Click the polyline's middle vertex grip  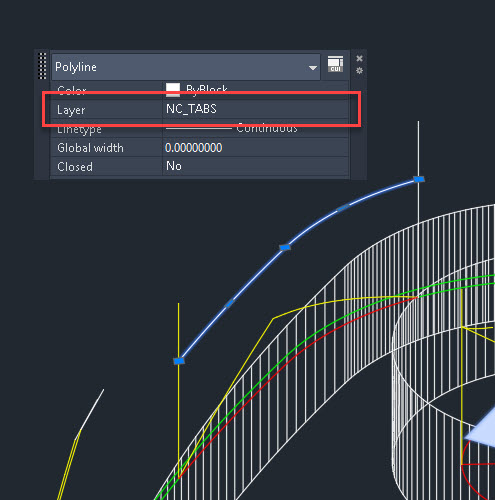[285, 247]
